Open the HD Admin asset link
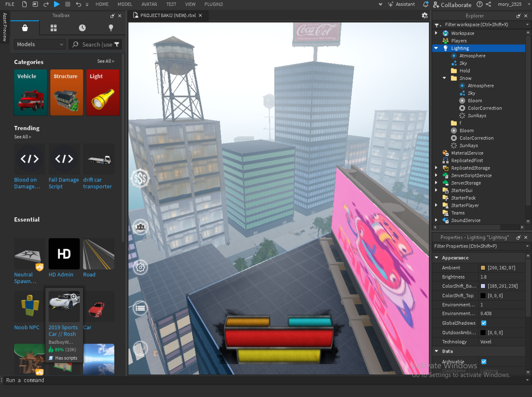Viewport: 532px width, 397px height. point(61,275)
